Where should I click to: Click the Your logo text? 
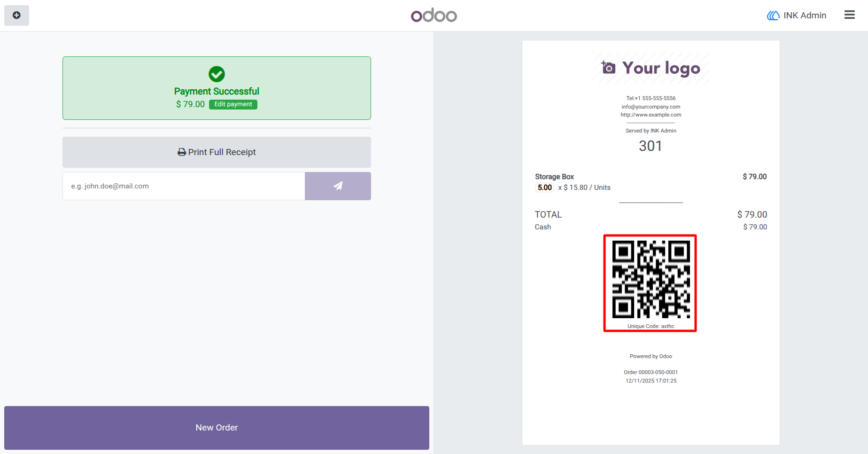661,69
